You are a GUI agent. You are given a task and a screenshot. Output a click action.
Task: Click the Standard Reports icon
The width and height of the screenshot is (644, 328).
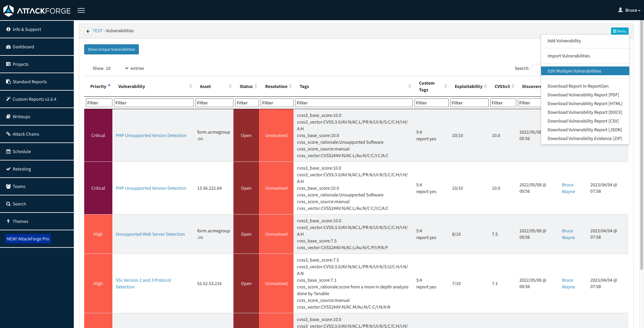click(8, 82)
